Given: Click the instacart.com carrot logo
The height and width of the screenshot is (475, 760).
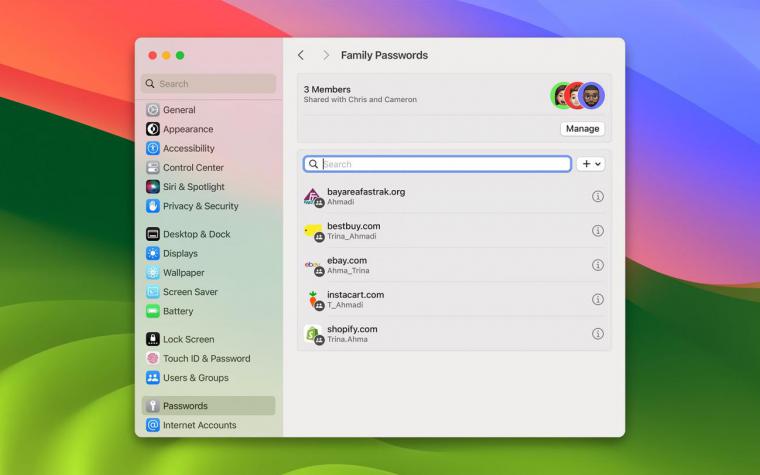Looking at the screenshot, I should pos(313,300).
